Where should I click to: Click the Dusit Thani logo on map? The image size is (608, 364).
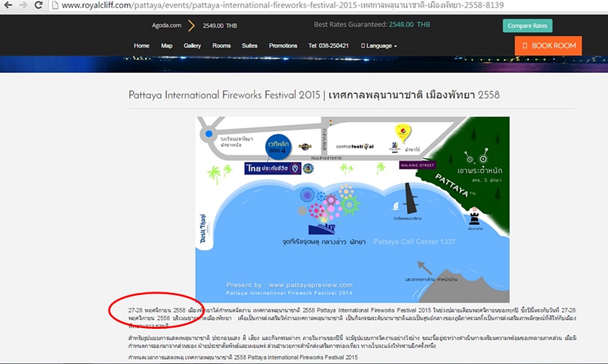click(203, 228)
